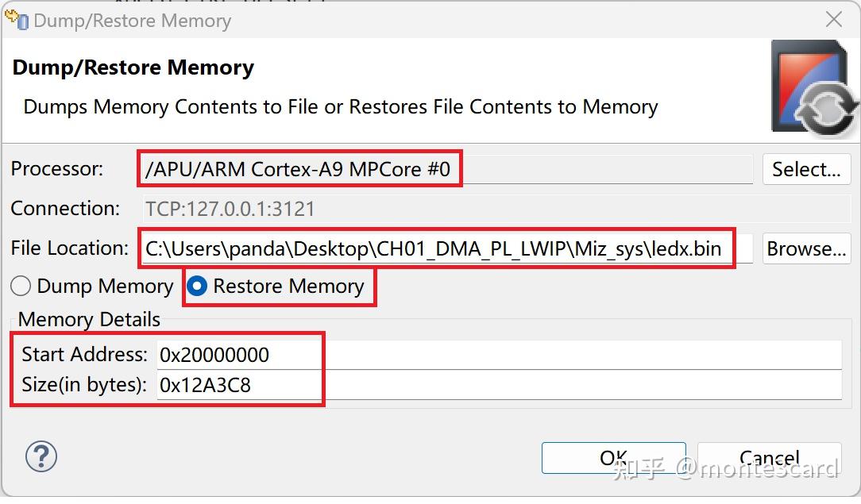Image resolution: width=861 pixels, height=504 pixels.
Task: Click the help question mark icon
Action: click(41, 456)
